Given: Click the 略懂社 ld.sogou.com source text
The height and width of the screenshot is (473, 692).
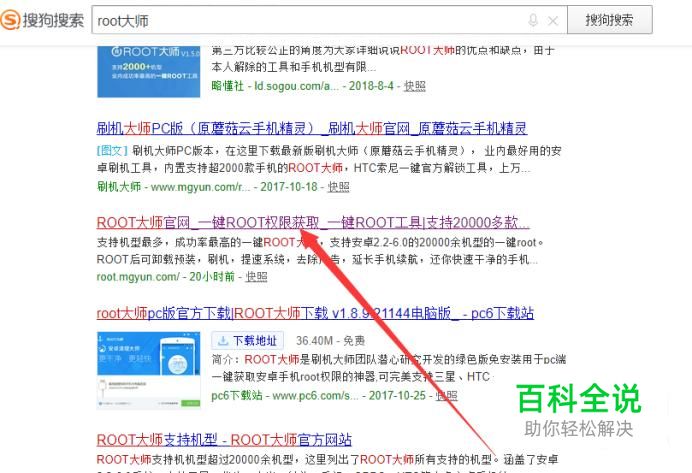Looking at the screenshot, I should click(x=275, y=86).
